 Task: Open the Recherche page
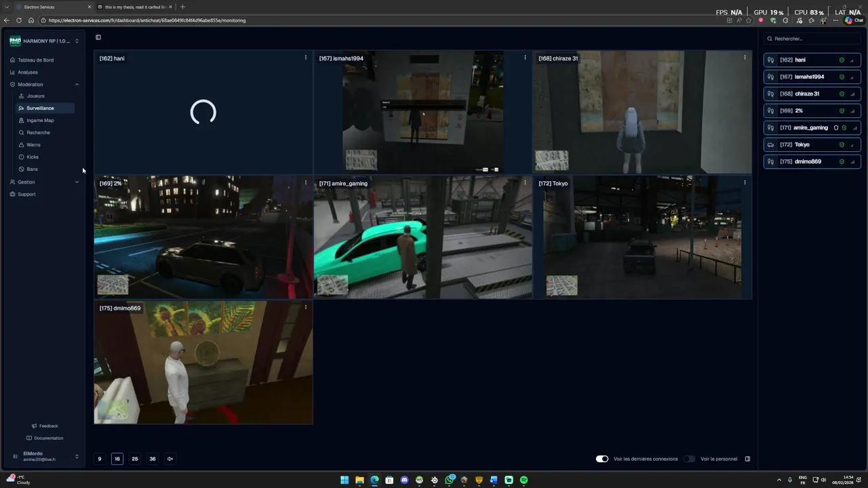point(34,132)
